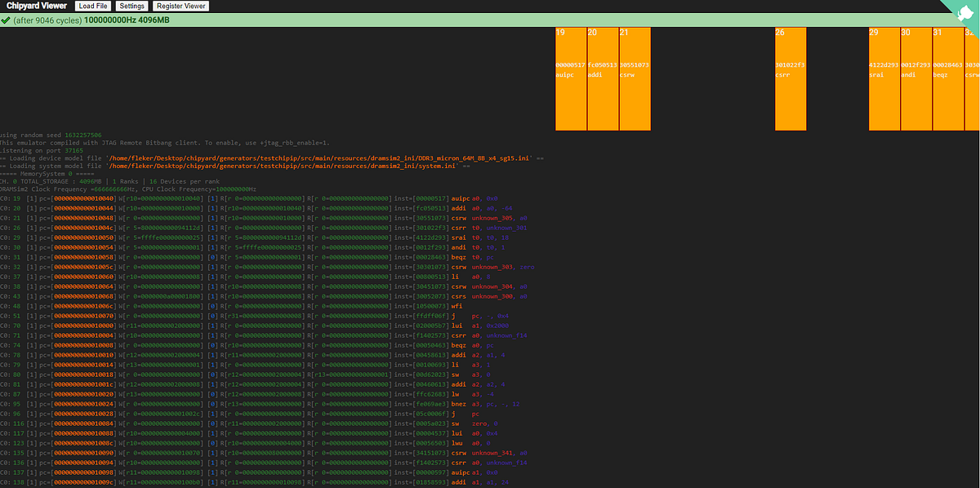Select the auipc block at cycle 19
The width and height of the screenshot is (980, 488).
pyautogui.click(x=571, y=79)
